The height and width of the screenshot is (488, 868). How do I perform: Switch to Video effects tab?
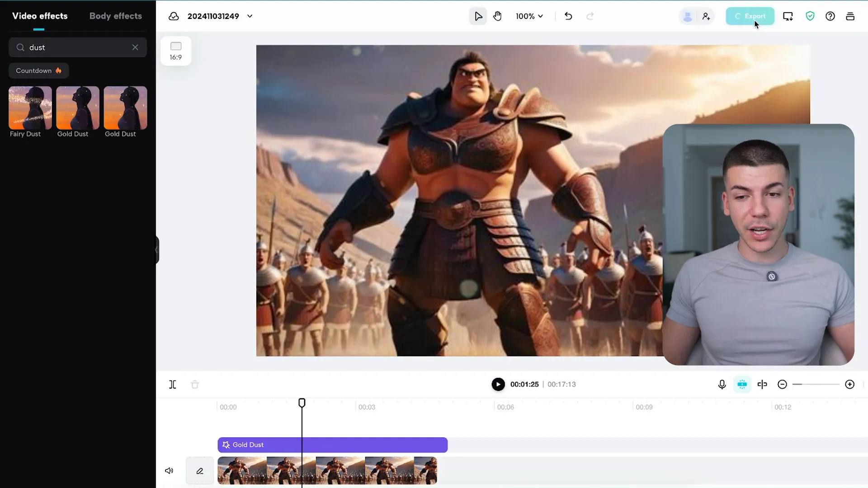pos(39,15)
